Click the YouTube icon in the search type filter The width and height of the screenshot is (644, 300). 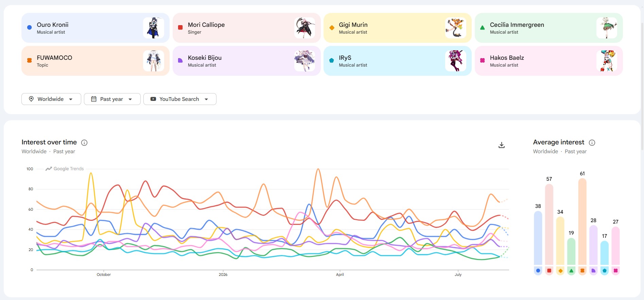click(x=153, y=99)
